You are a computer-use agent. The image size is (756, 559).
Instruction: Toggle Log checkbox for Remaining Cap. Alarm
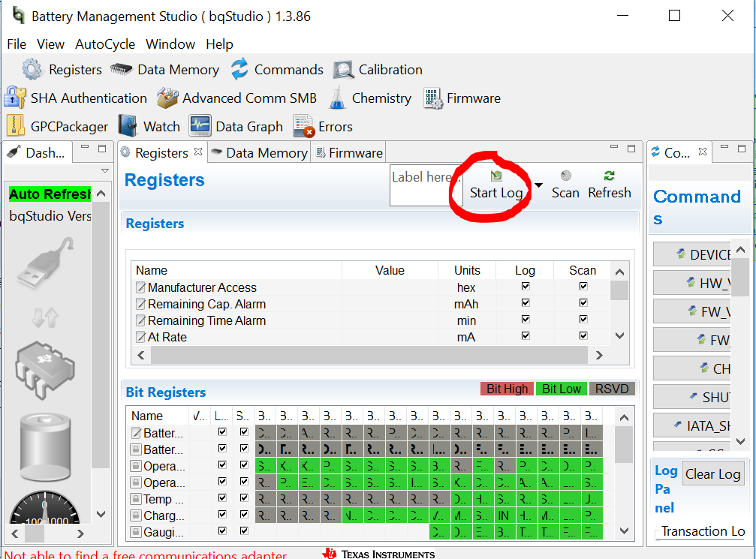point(526,302)
